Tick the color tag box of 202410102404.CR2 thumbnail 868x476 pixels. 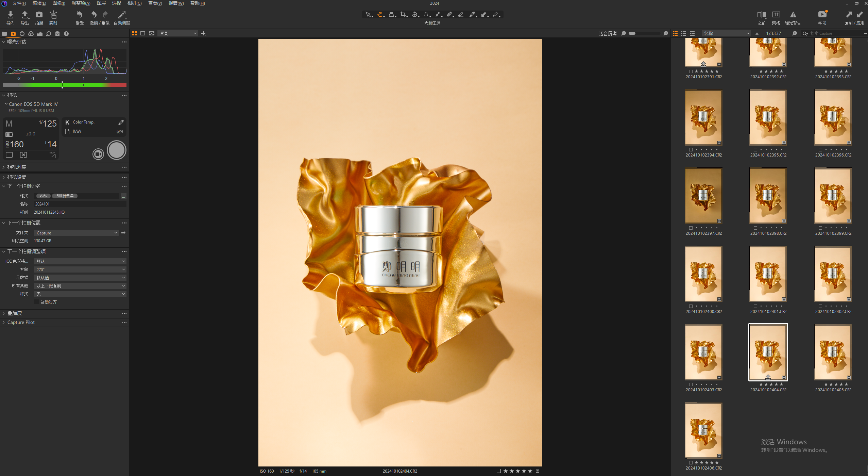click(x=755, y=384)
